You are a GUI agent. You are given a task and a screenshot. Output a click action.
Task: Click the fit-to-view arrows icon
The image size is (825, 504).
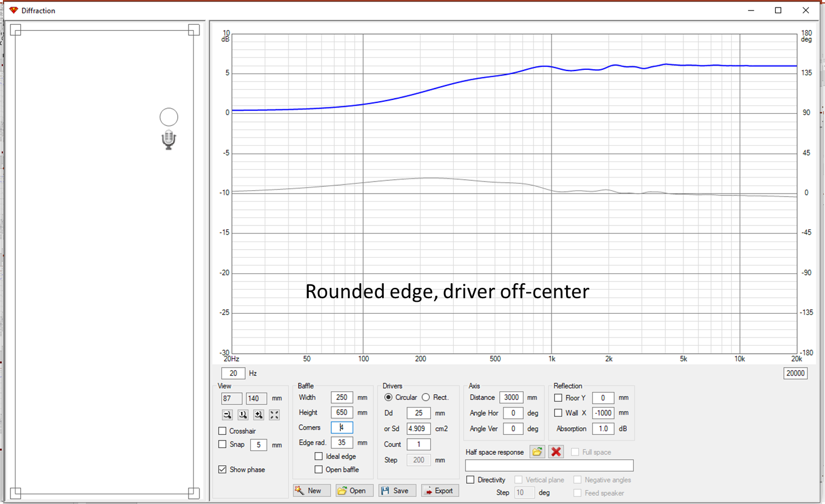click(x=274, y=415)
